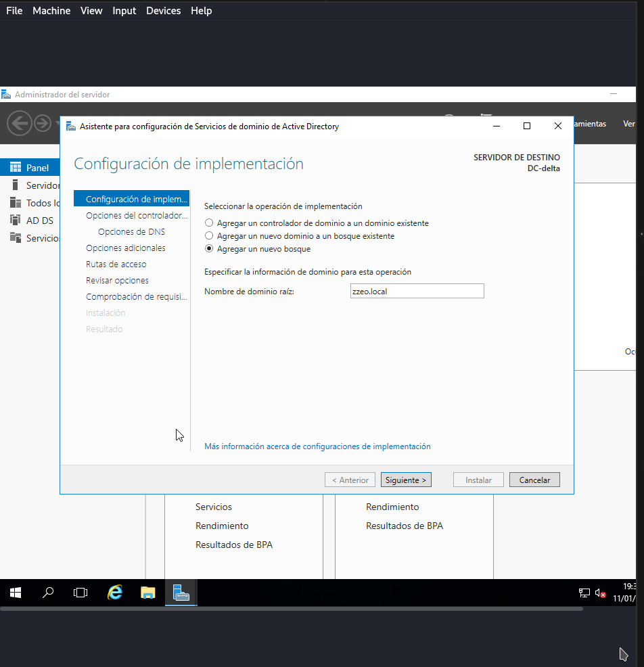Go to Opciones de DNS step

point(131,231)
